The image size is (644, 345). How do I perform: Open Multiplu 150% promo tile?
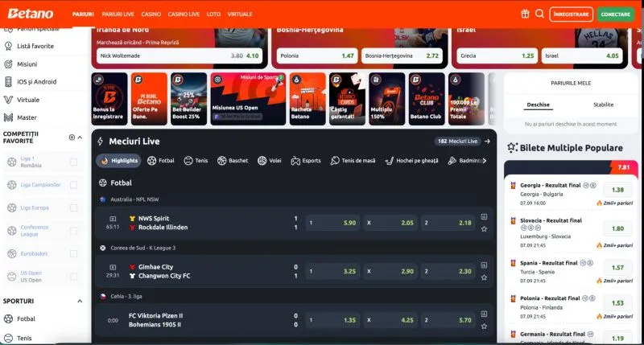point(387,99)
